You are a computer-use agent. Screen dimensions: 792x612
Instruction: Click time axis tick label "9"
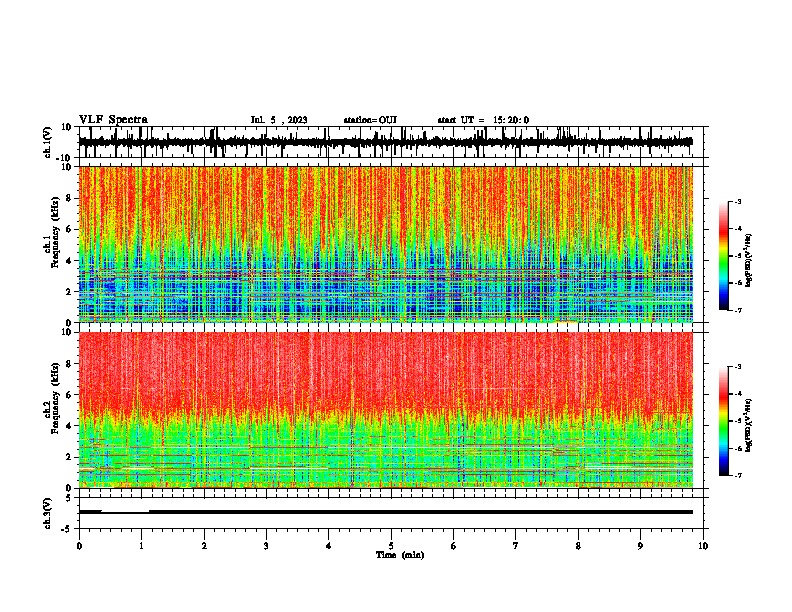(640, 546)
